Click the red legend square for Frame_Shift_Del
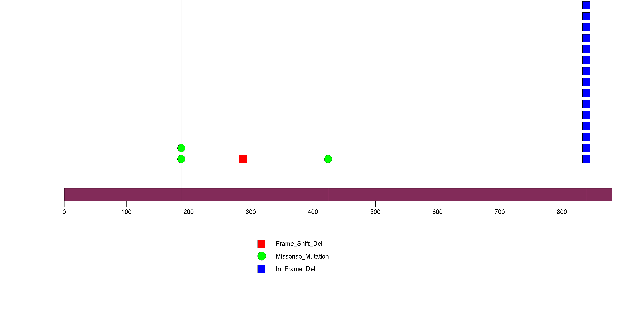Image resolution: width=644 pixels, height=322 pixels. pos(261,244)
